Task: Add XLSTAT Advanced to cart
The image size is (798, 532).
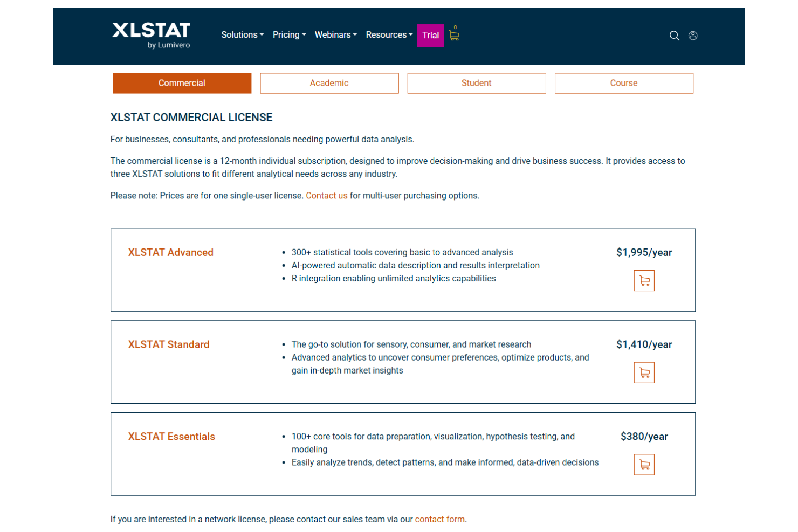Action: tap(644, 281)
